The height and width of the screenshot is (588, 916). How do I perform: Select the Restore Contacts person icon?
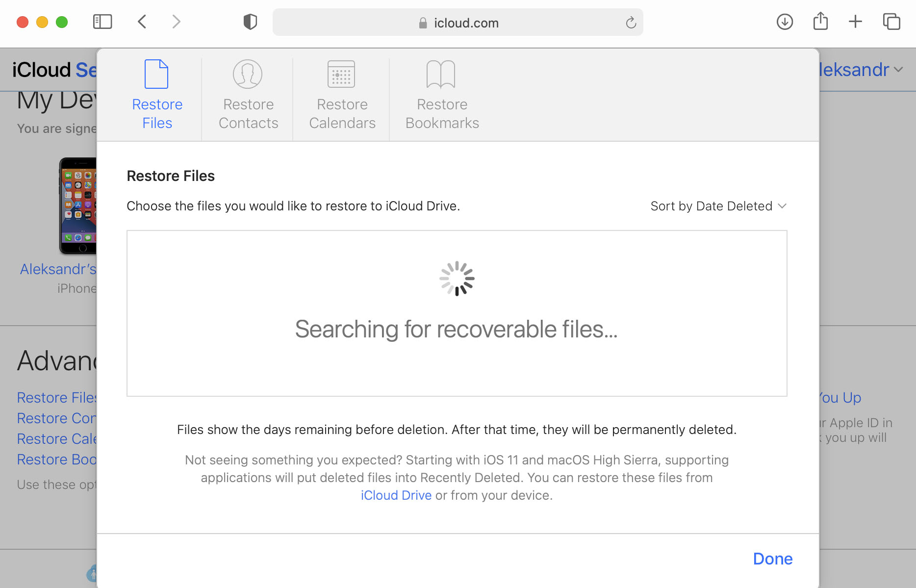248,74
